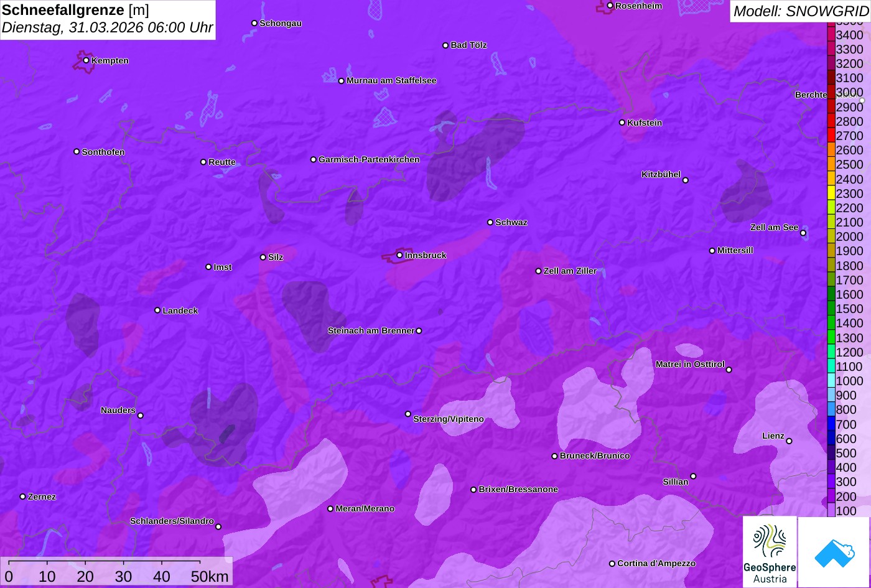Click the Bruneck/Brunico label
The width and height of the screenshot is (871, 588).
pos(595,456)
